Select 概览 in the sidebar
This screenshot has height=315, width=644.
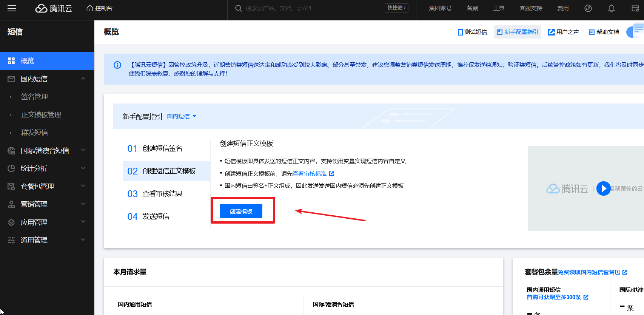(47, 61)
